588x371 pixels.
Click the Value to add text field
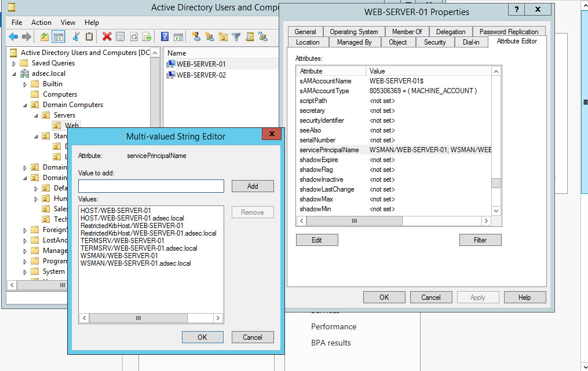point(151,186)
